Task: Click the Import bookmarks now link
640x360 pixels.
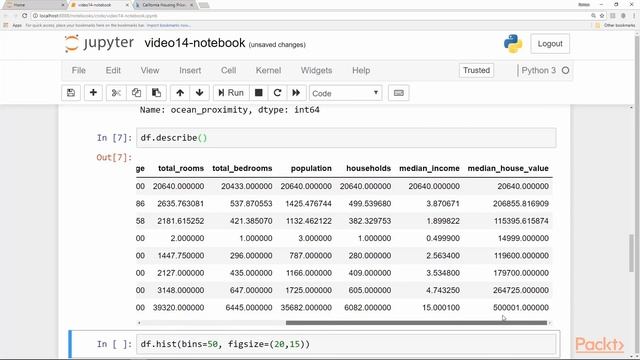Action: click(x=169, y=25)
